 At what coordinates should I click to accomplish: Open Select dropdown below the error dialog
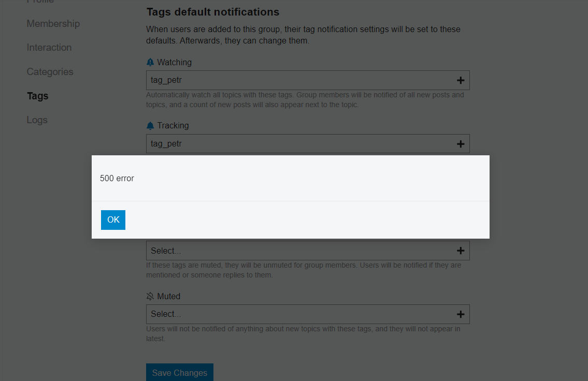[x=308, y=251]
